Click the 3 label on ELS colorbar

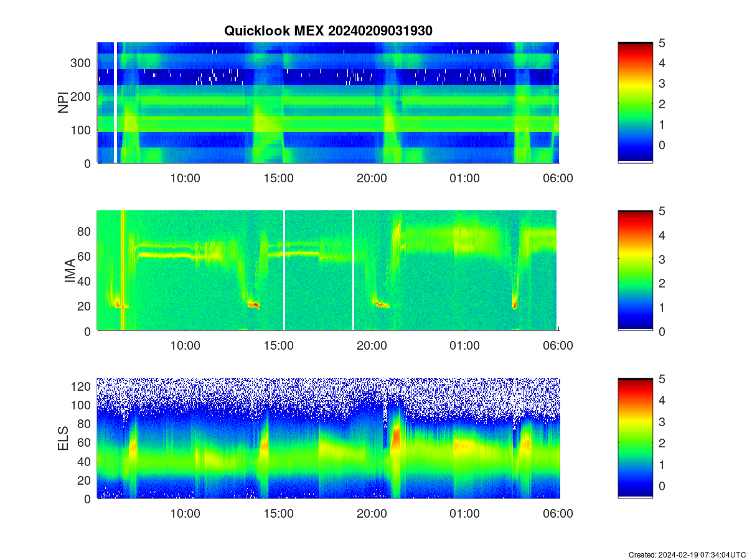coord(663,422)
